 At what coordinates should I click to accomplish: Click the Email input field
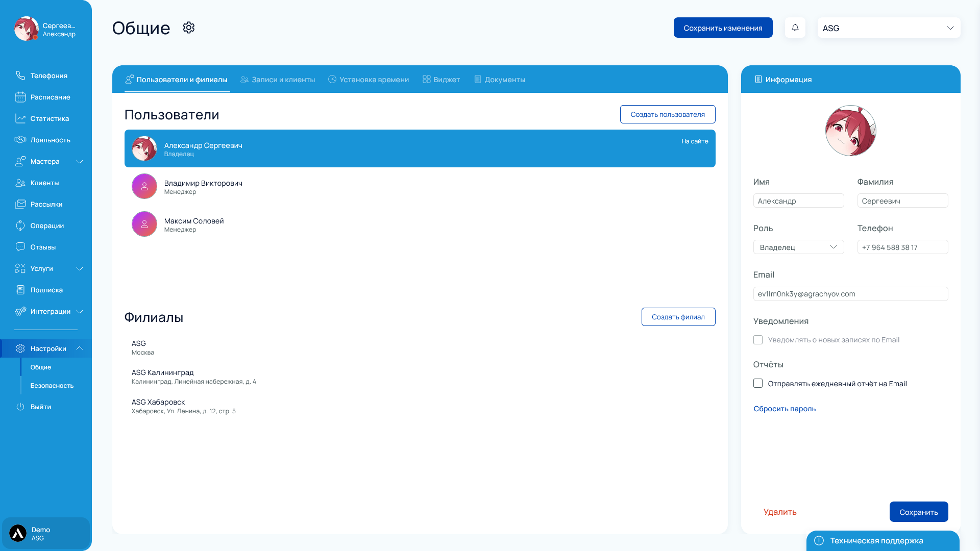[850, 294]
